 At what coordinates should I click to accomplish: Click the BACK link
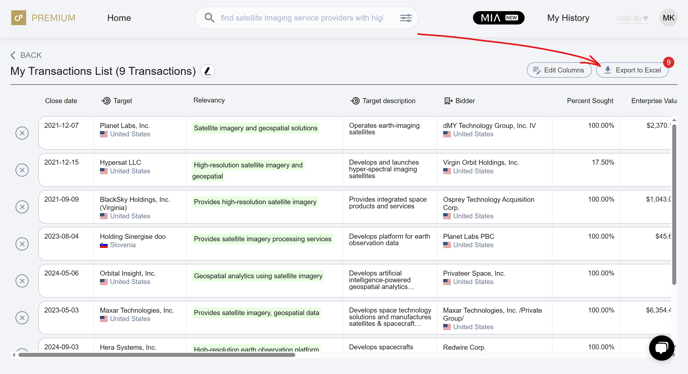[x=26, y=55]
